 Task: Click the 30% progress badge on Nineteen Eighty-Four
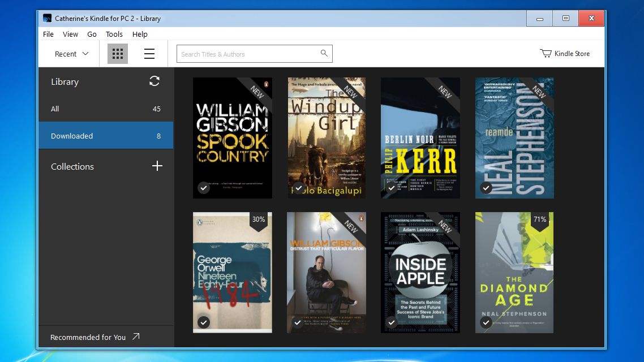pos(259,219)
